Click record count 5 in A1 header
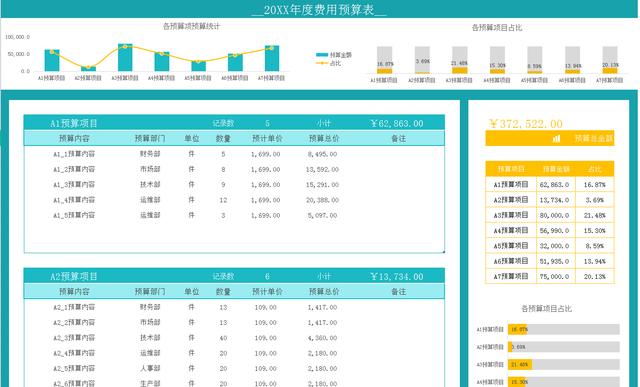Screen dimensions: 640x387 click(x=267, y=123)
